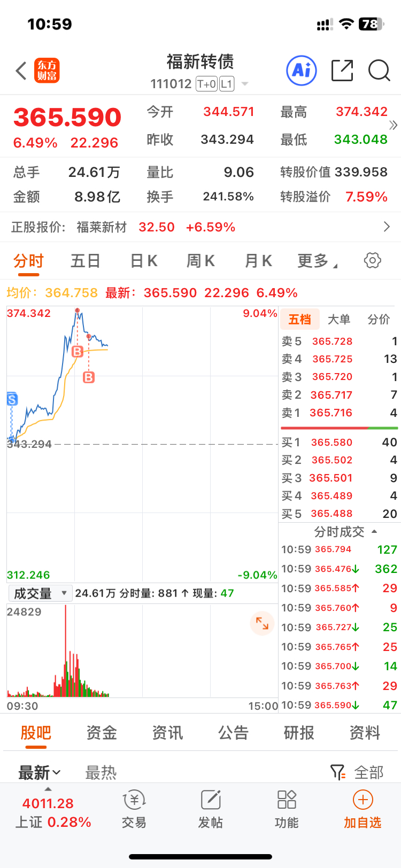Screen dimensions: 401x868
Task: Tap the share export icon
Action: 342,71
